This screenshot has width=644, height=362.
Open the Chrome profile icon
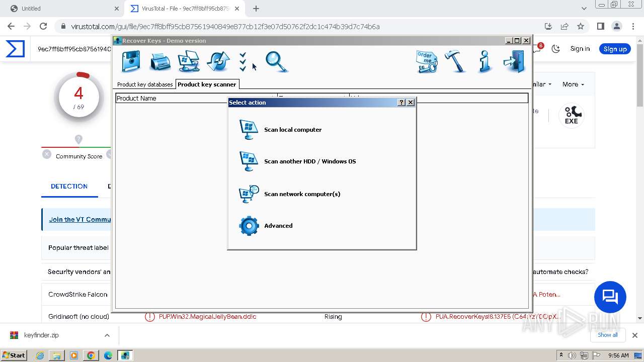click(x=617, y=27)
